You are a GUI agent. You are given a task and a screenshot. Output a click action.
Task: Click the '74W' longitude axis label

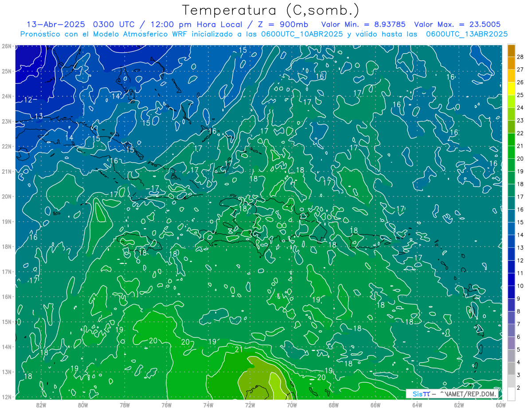coord(208,404)
